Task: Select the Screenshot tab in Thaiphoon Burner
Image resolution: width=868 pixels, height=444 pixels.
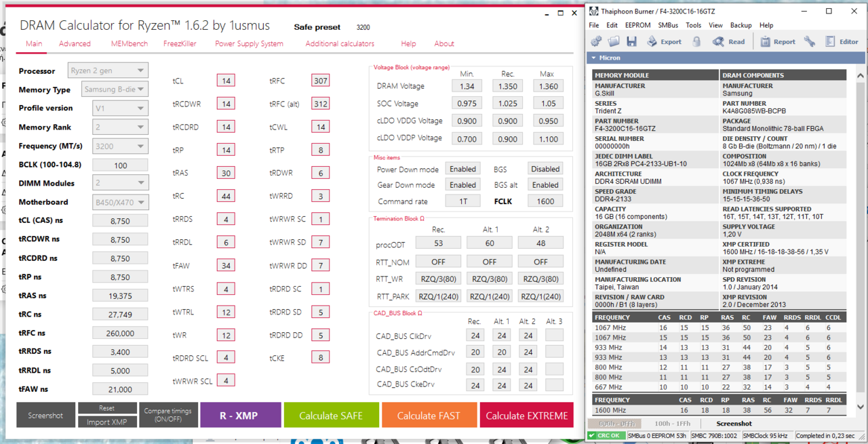Action: coord(734,424)
